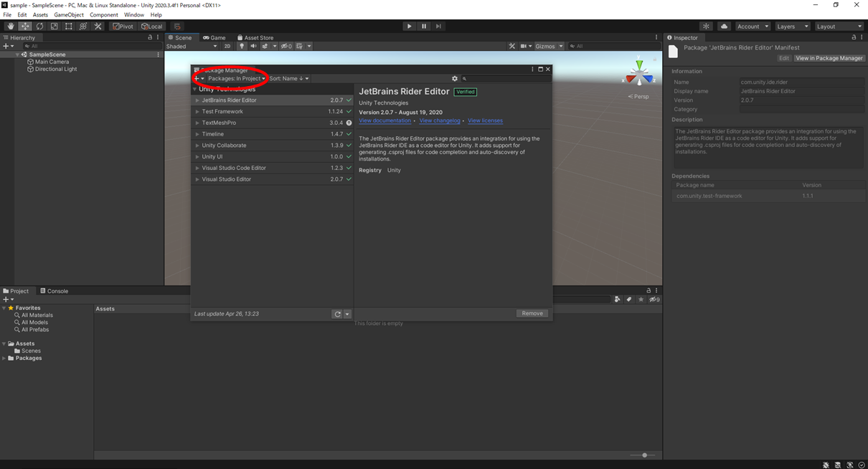Expand the JetBrains Rider Editor package entry
The image size is (868, 469).
197,100
